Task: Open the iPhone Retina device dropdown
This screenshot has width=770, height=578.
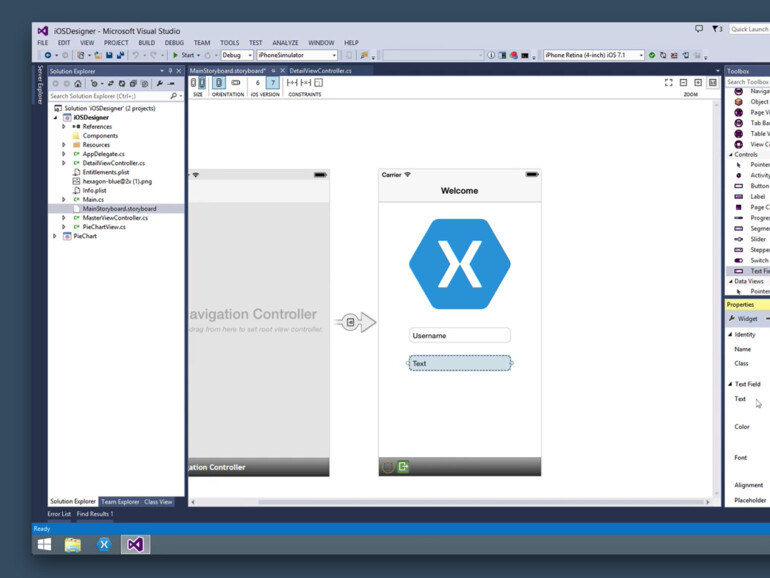Action: [x=593, y=55]
